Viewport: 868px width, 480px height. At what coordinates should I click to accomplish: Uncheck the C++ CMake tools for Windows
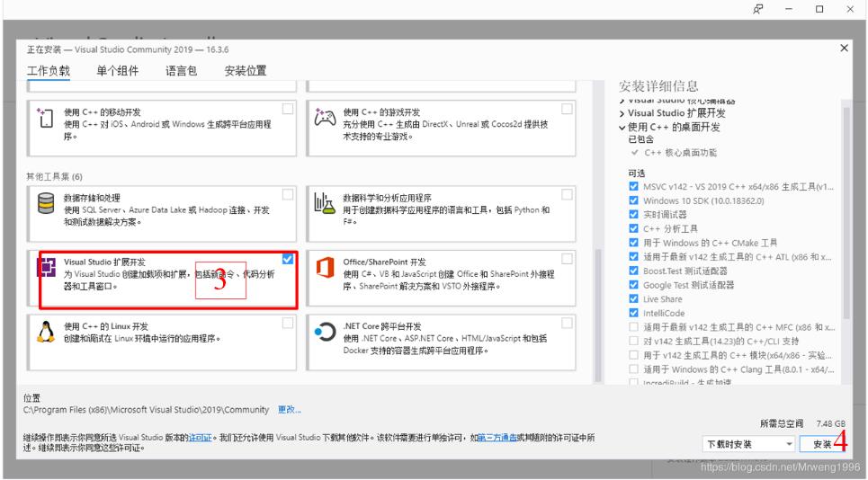click(x=633, y=242)
